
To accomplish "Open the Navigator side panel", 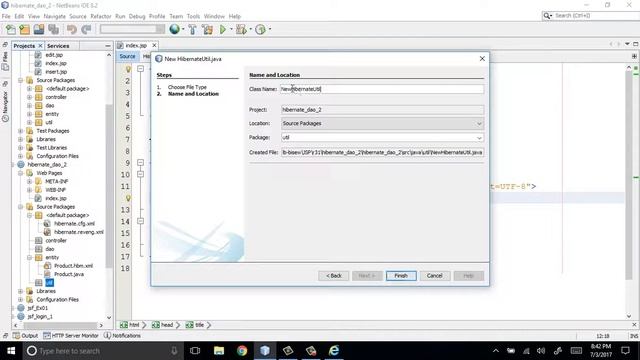I will pyautogui.click(x=5, y=102).
